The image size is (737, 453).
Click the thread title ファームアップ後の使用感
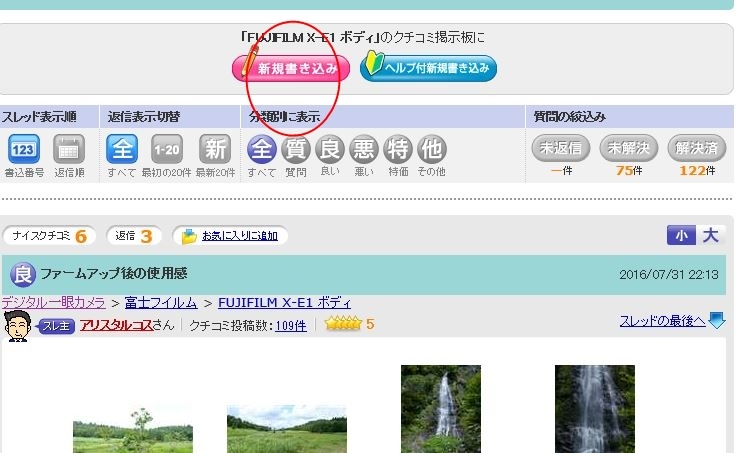coord(114,273)
